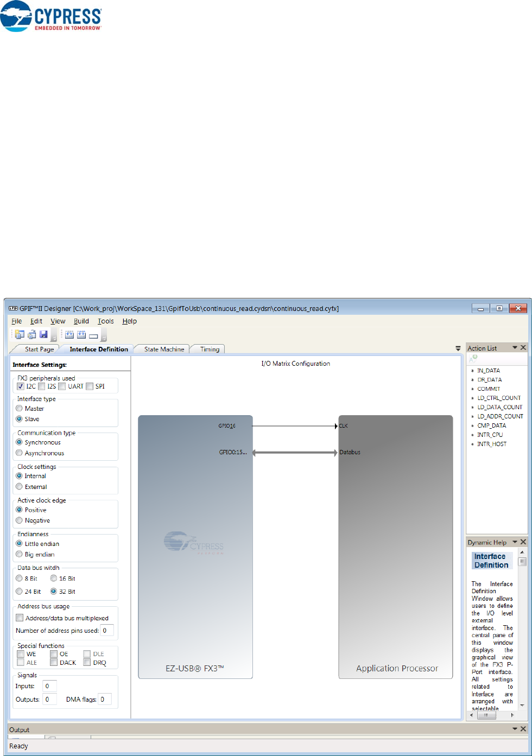Switch to the State Machine tab

164,350
